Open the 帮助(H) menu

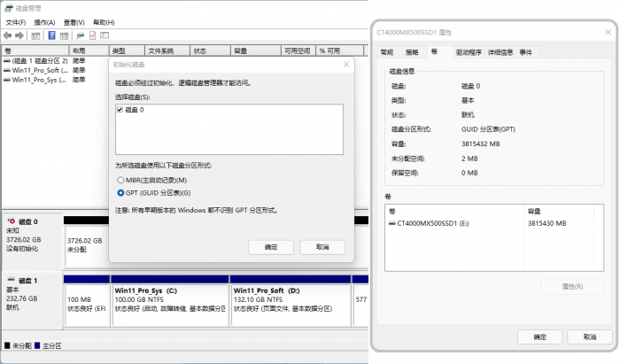104,22
